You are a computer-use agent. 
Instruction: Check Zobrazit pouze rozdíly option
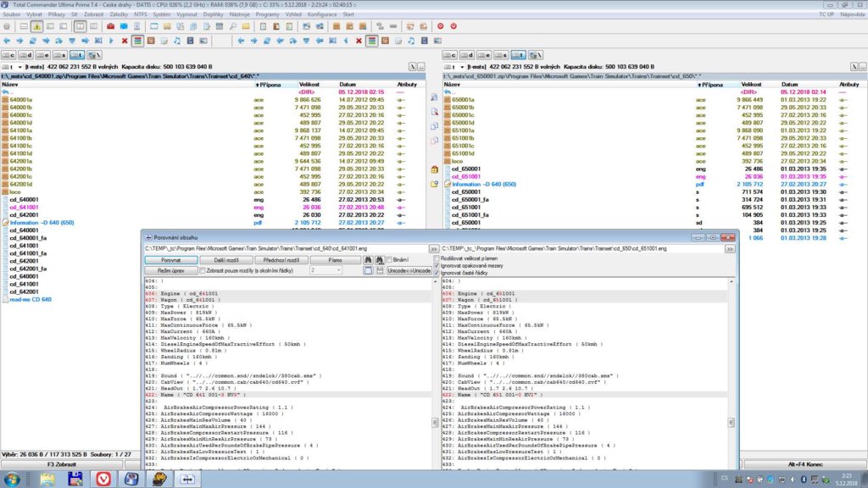(x=203, y=270)
